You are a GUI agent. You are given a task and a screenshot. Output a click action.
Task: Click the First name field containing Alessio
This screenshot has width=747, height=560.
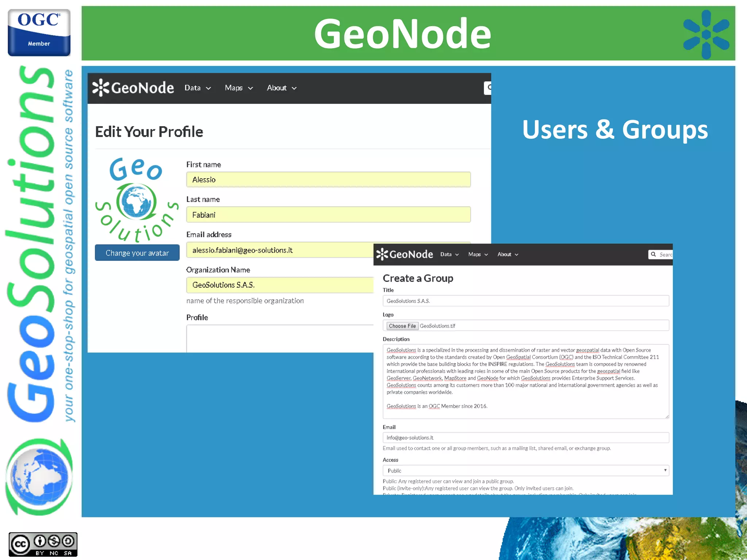coord(328,179)
